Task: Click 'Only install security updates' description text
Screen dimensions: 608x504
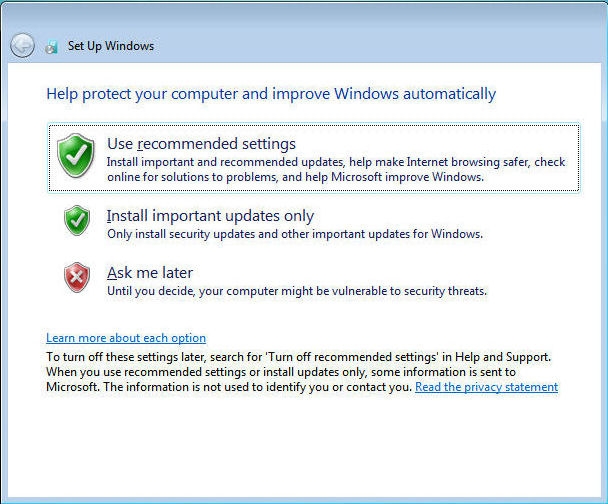Action: click(295, 234)
